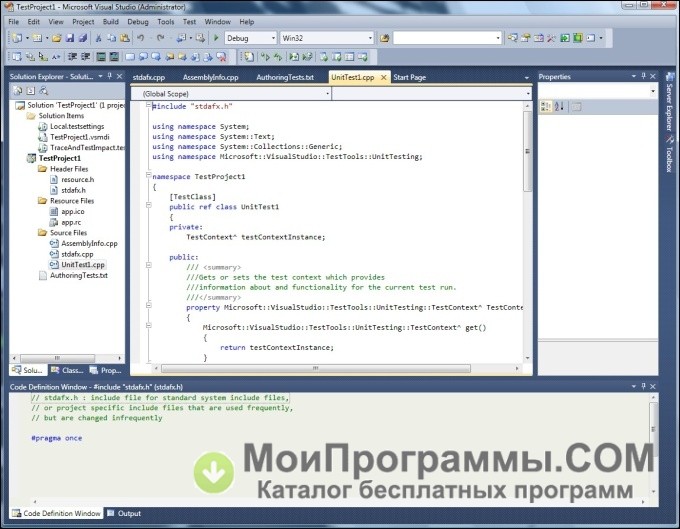Viewport: 680px width, 529px height.
Task: Click the Open File folder icon
Action: 56,38
